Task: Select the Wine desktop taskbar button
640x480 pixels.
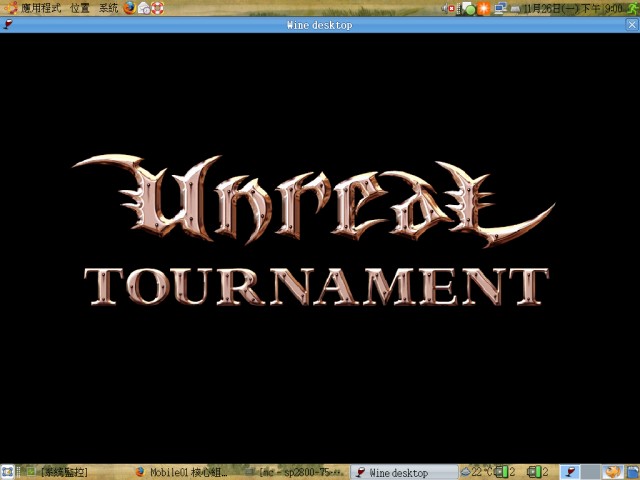Action: pos(404,472)
